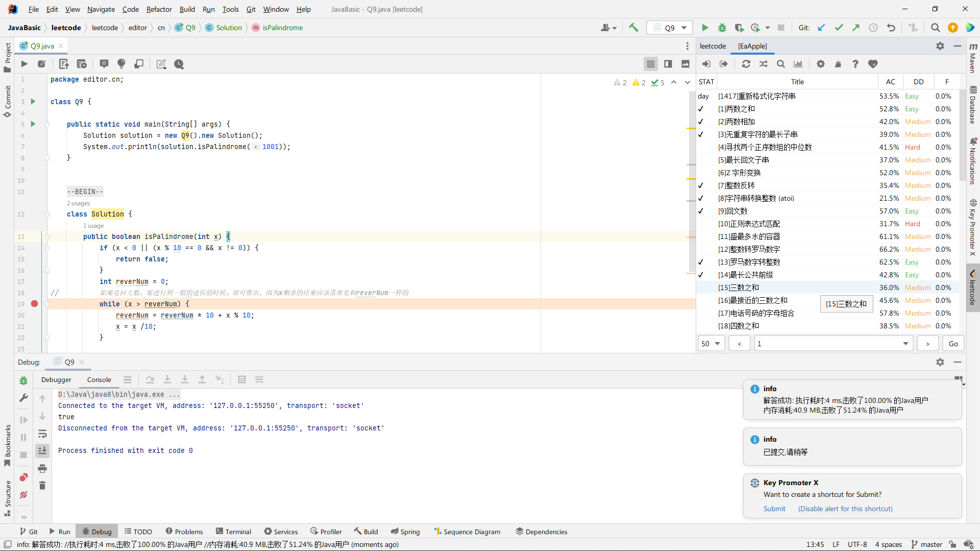
Task: Open the page number combo box
Action: (x=833, y=344)
